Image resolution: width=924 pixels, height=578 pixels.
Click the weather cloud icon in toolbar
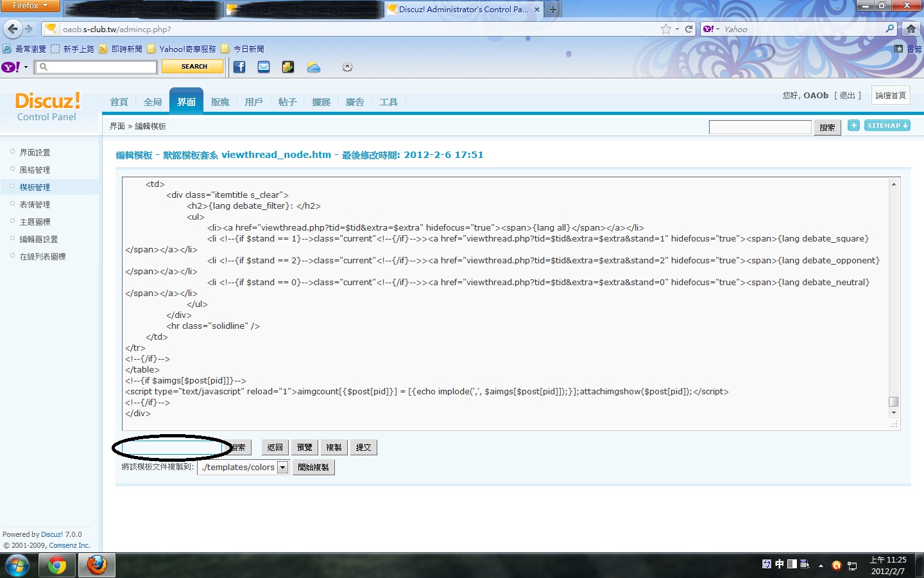tap(313, 67)
